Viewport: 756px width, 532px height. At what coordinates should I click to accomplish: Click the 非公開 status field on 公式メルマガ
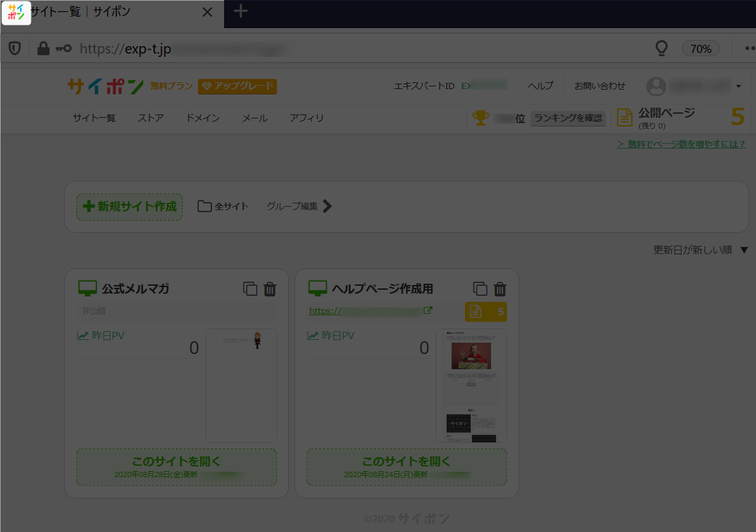click(x=177, y=311)
